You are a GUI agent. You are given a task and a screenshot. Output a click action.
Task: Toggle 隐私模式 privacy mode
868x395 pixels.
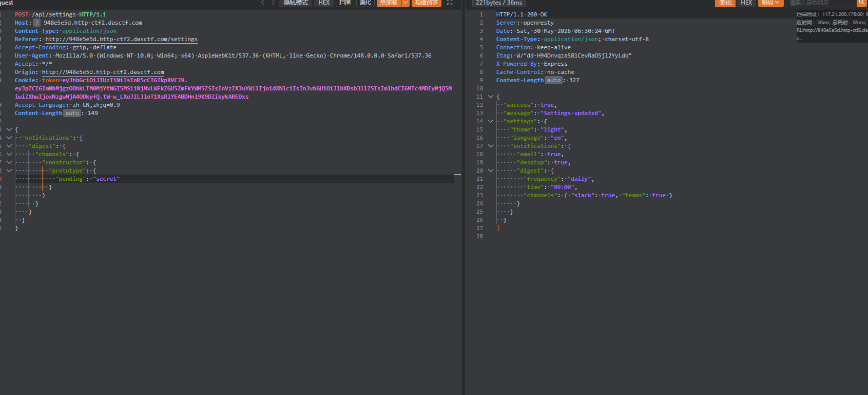click(296, 3)
